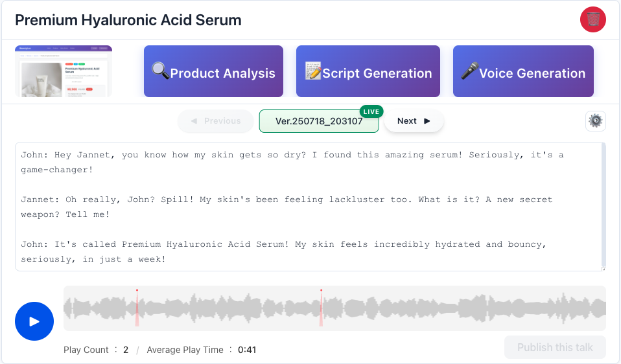
Task: Click the microphone icon on Voice Generation
Action: point(470,71)
